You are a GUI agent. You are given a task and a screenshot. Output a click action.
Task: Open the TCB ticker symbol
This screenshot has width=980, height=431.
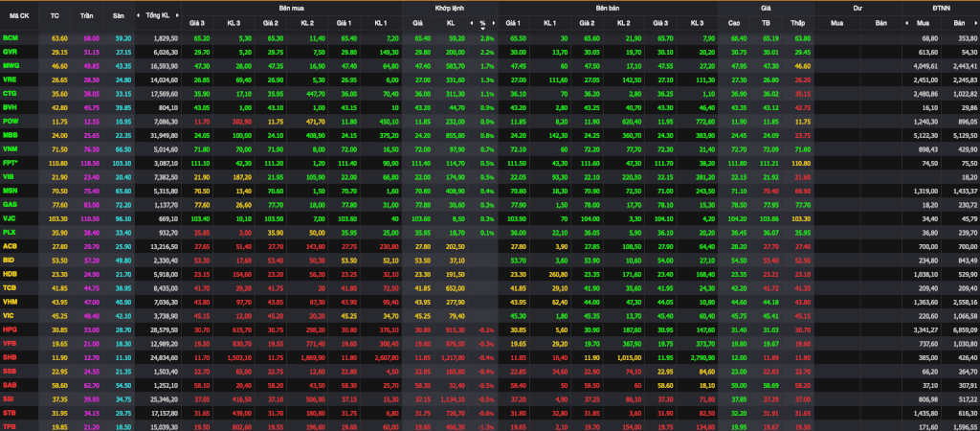pos(10,287)
